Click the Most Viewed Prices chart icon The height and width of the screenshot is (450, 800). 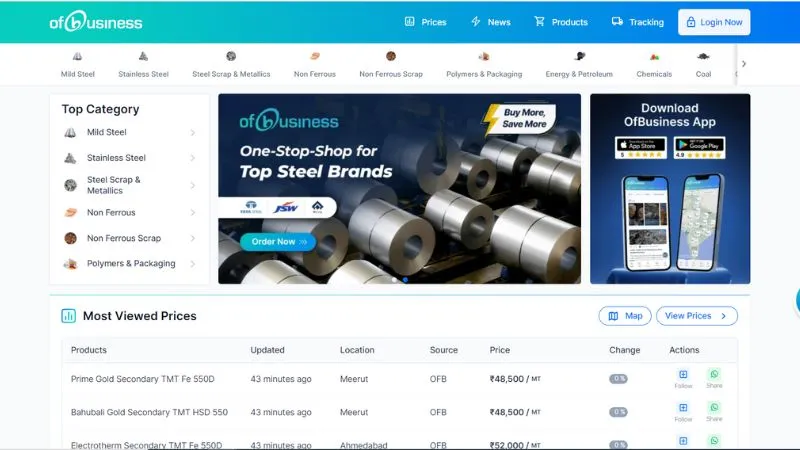pyautogui.click(x=68, y=316)
